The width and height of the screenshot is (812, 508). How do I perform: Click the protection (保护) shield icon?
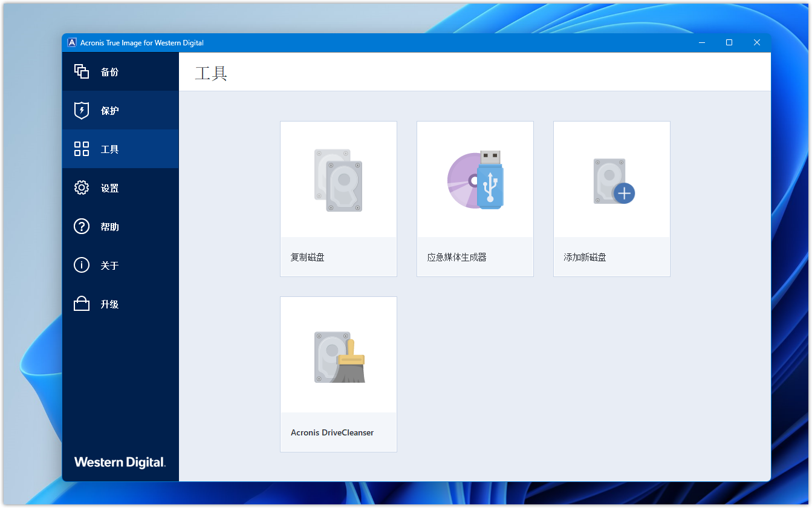pyautogui.click(x=82, y=111)
